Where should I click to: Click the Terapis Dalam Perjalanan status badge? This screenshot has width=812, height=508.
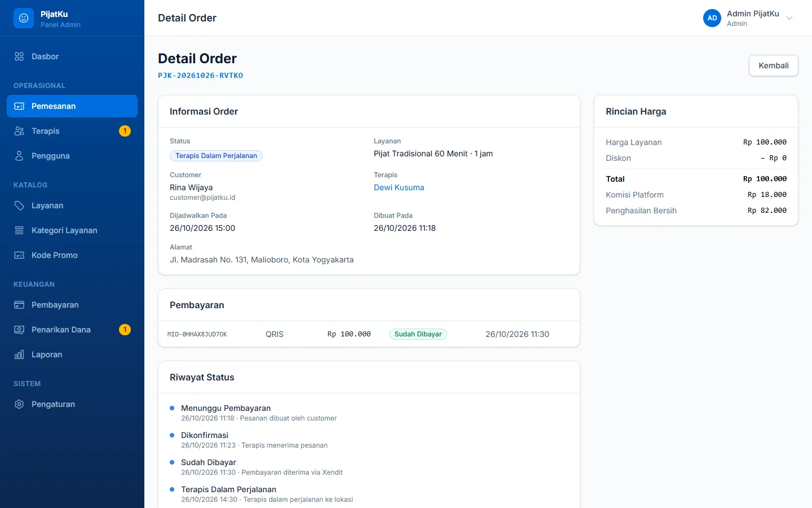[x=216, y=156]
